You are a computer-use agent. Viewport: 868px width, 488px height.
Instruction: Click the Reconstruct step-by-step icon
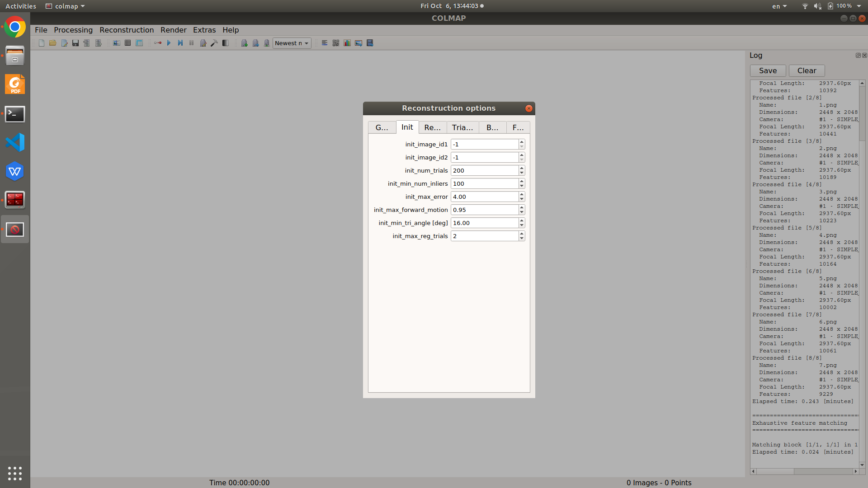tap(180, 43)
